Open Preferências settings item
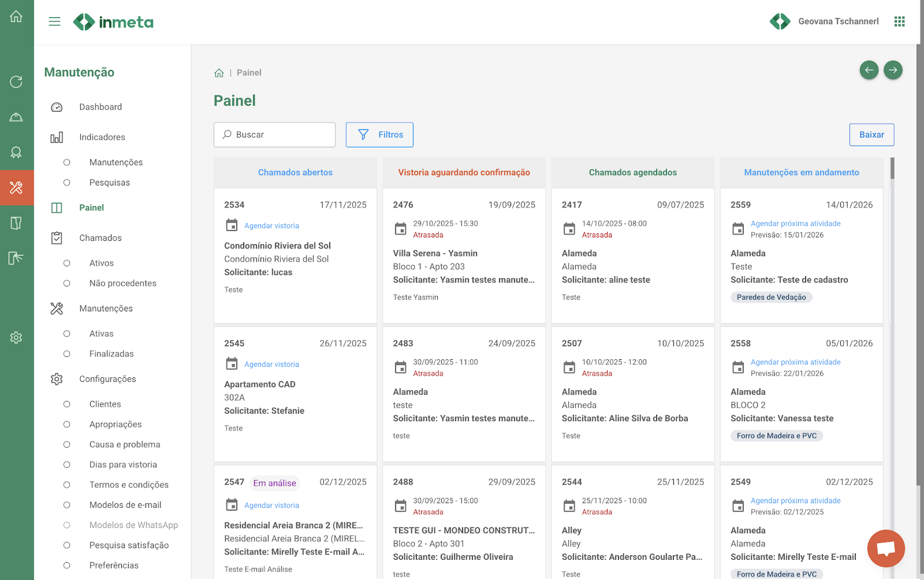Screen dimensions: 924x580 click(x=114, y=566)
